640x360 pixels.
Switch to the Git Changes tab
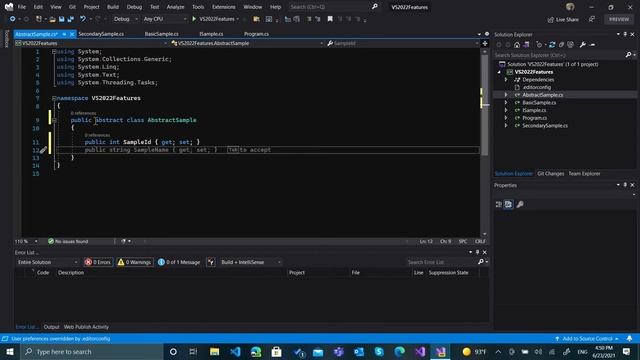[550, 173]
